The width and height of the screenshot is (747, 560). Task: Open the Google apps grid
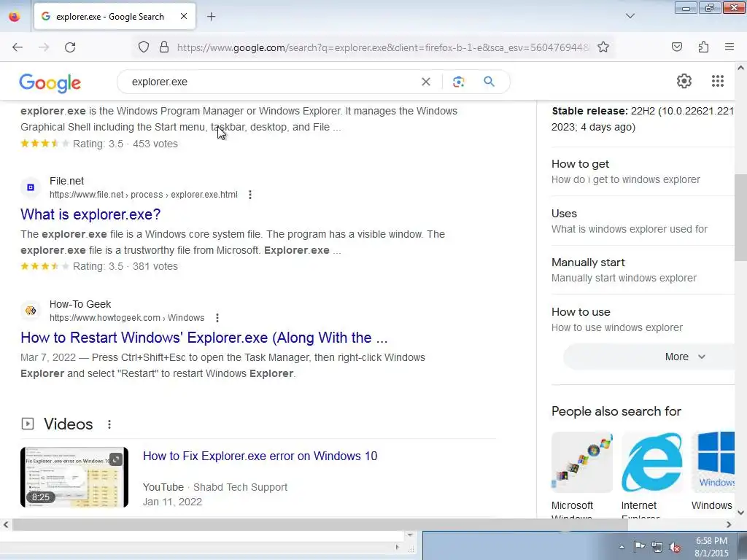[x=718, y=81]
